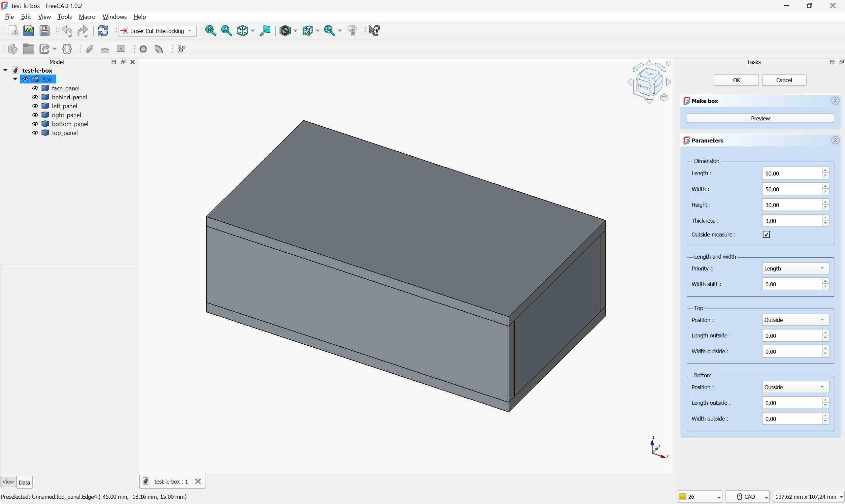This screenshot has width=845, height=504.
Task: Increase Height using its up stepper arrow
Action: click(x=825, y=203)
